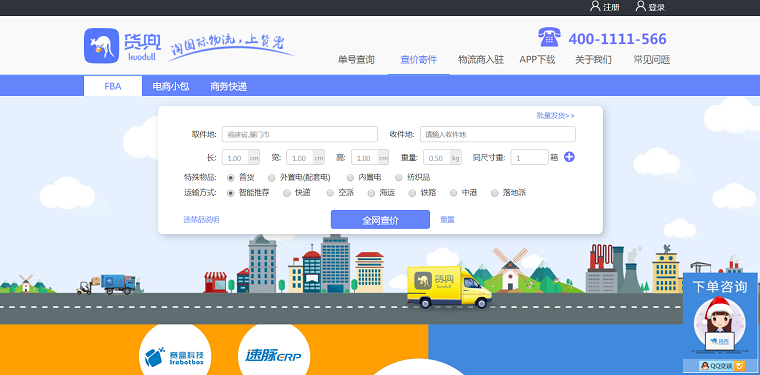The height and width of the screenshot is (375, 760).
Task: Open 物流商入驻 menu item
Action: point(481,60)
